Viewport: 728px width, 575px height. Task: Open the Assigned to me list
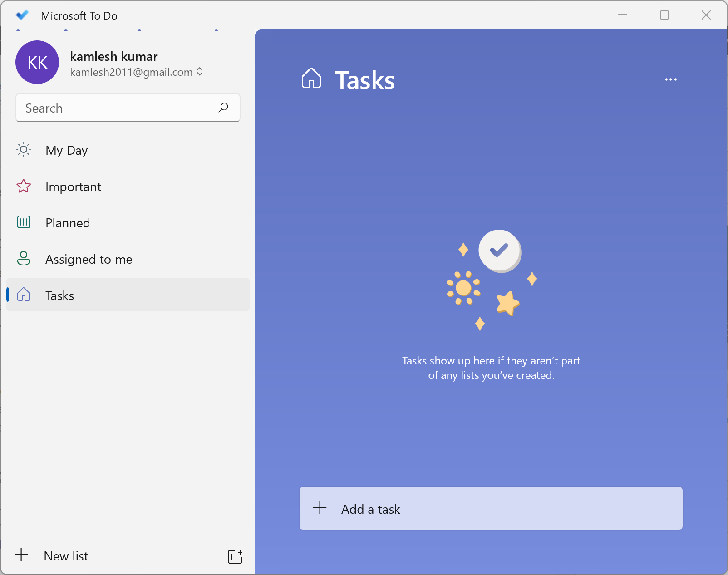click(x=128, y=259)
